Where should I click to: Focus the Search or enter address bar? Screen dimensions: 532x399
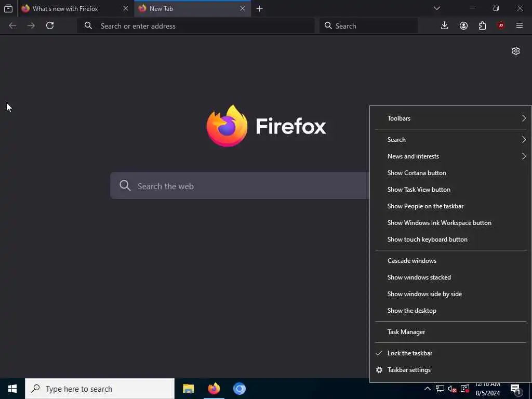click(x=196, y=26)
